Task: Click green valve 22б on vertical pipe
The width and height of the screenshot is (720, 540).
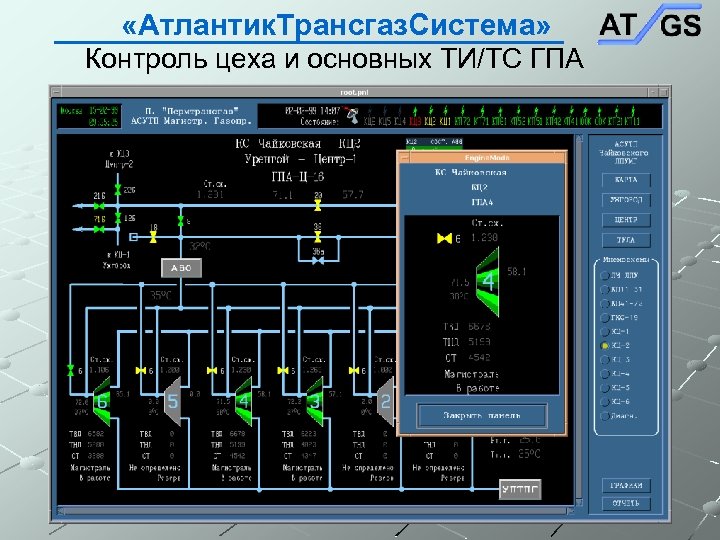Action: coord(118,189)
